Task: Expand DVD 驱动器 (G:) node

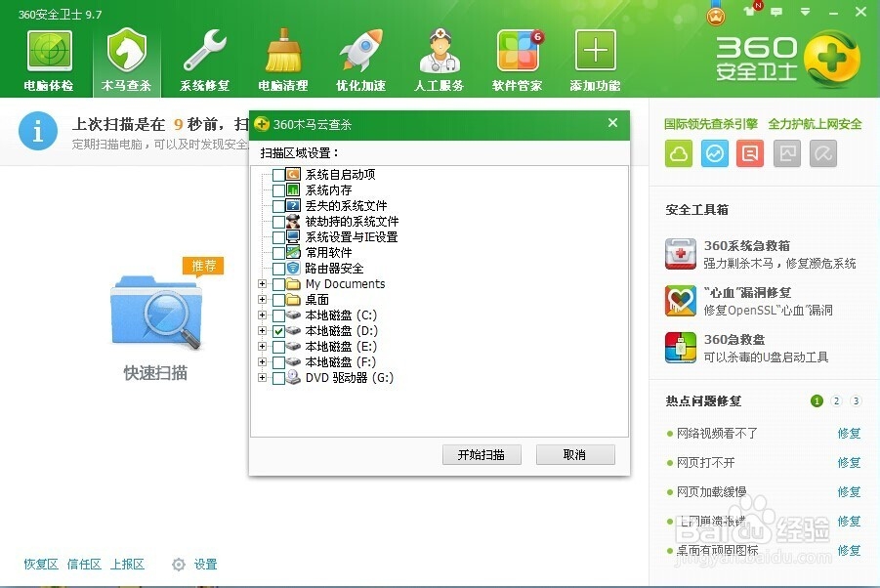Action: pos(262,378)
